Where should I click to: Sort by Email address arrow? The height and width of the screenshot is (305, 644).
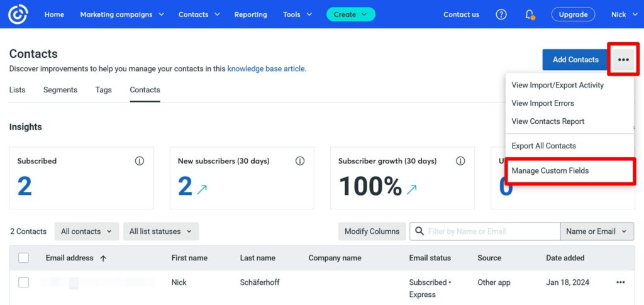tap(103, 258)
